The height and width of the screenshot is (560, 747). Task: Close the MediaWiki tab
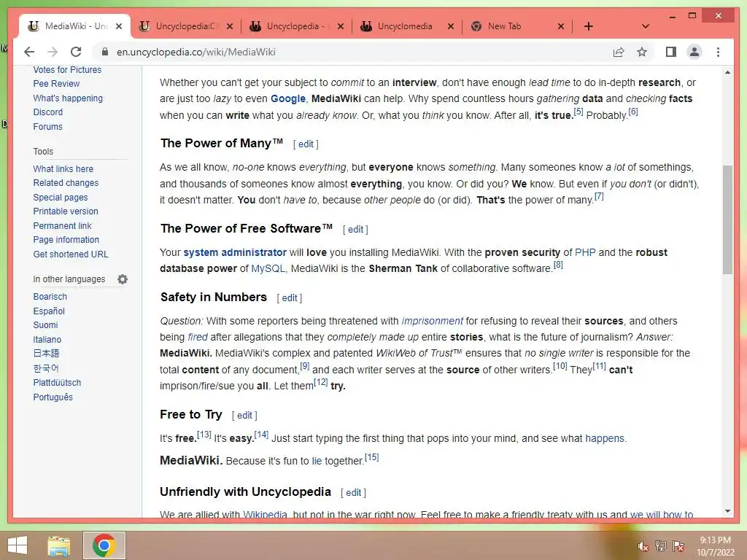pos(119,26)
